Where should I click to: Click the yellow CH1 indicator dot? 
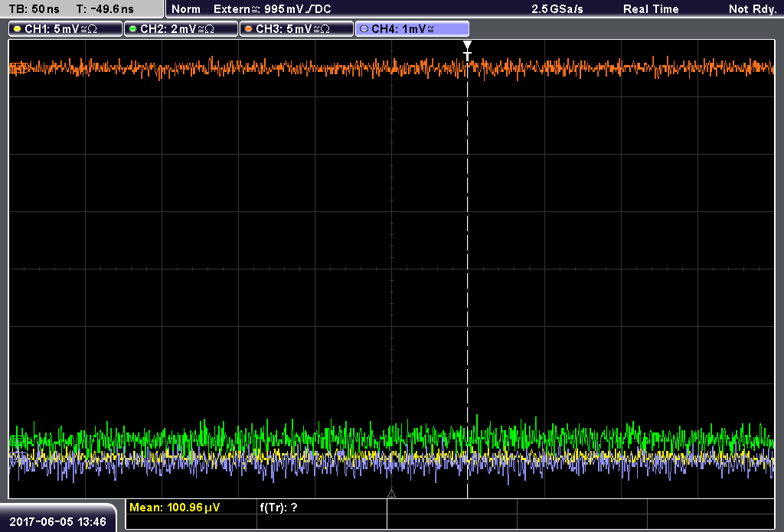pos(18,29)
